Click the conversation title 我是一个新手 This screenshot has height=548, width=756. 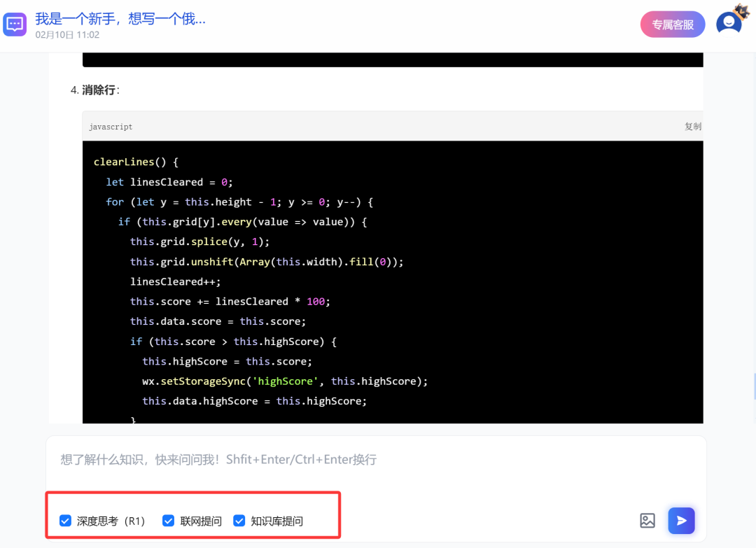120,18
